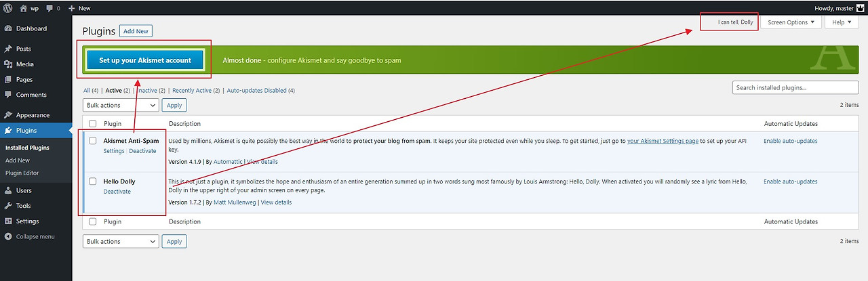Image resolution: width=868 pixels, height=281 pixels.
Task: Open the WordPress logo menu
Action: click(x=8, y=8)
